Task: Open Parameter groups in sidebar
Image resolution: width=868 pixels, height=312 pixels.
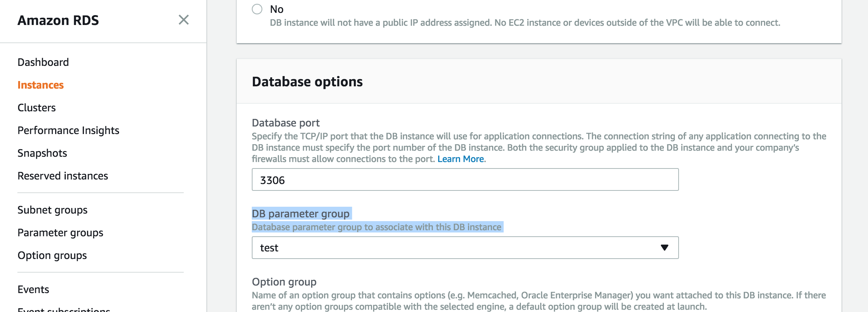Action: click(x=60, y=232)
